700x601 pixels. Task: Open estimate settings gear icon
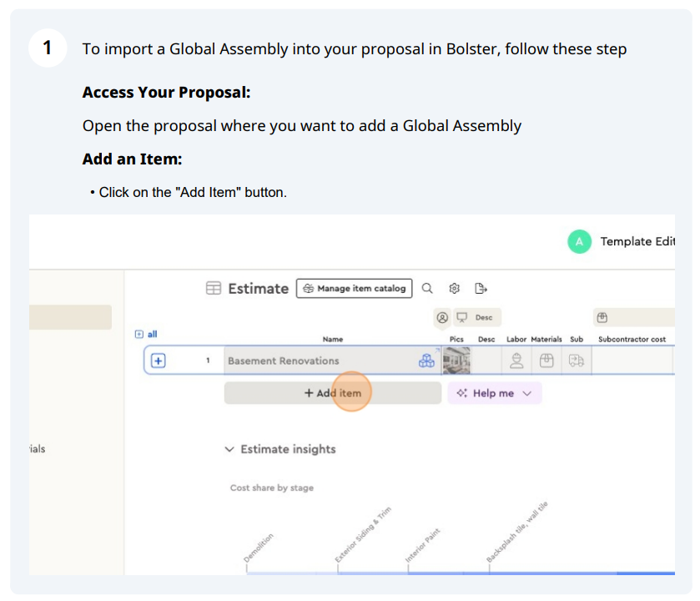[454, 289]
